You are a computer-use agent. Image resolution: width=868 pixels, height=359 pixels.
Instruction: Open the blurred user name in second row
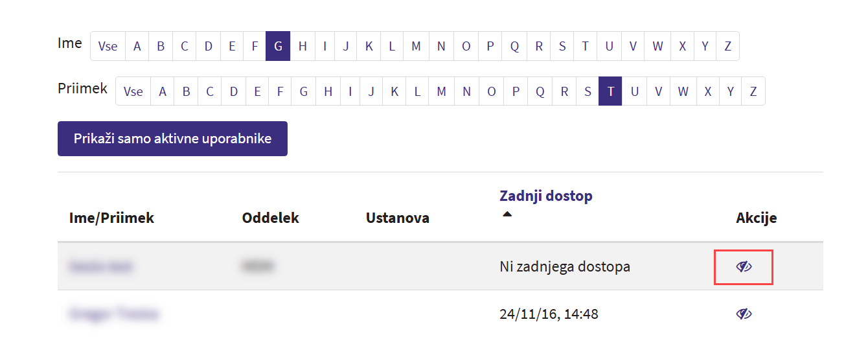point(113,314)
